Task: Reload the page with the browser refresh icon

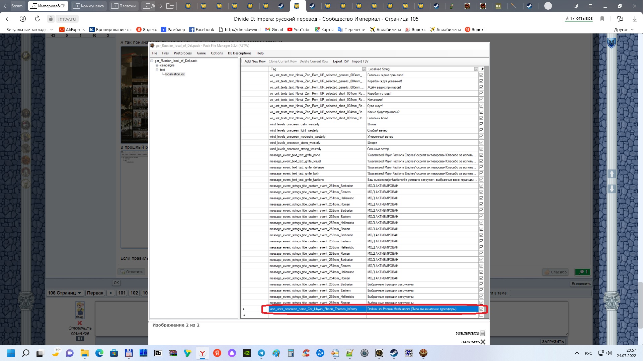Action: point(37,19)
